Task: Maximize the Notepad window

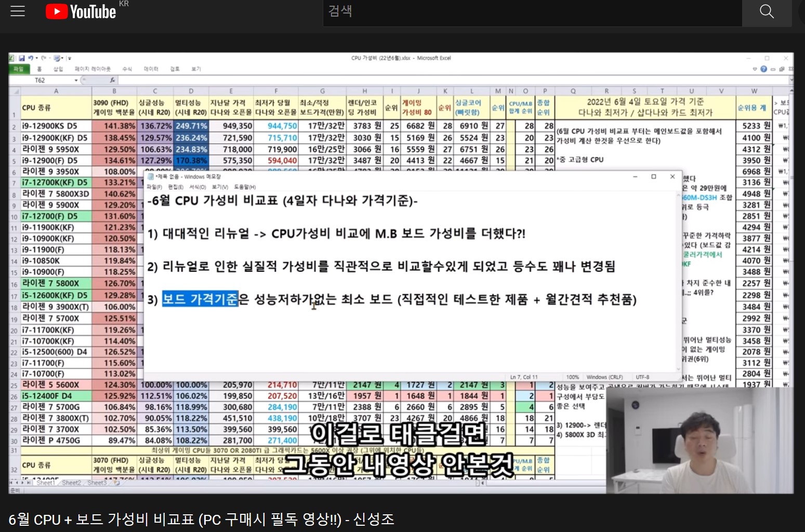Action: [x=654, y=177]
